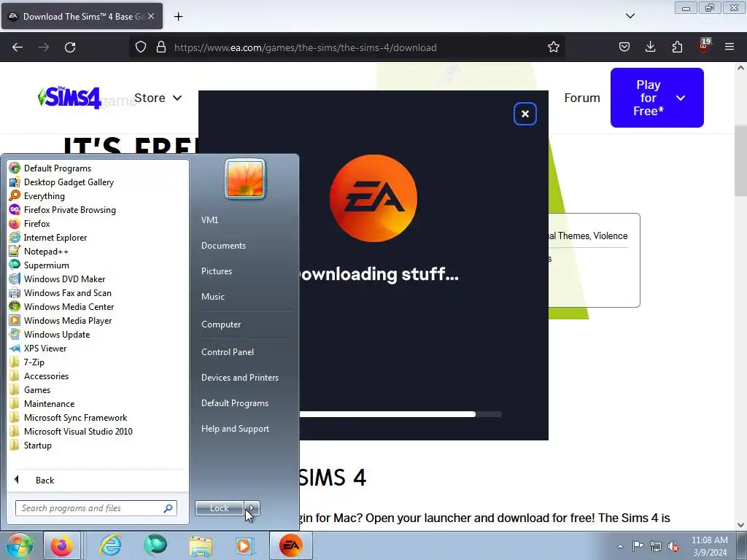Image resolution: width=747 pixels, height=560 pixels.
Task: Switch to the EA app taskbar button
Action: (x=291, y=545)
